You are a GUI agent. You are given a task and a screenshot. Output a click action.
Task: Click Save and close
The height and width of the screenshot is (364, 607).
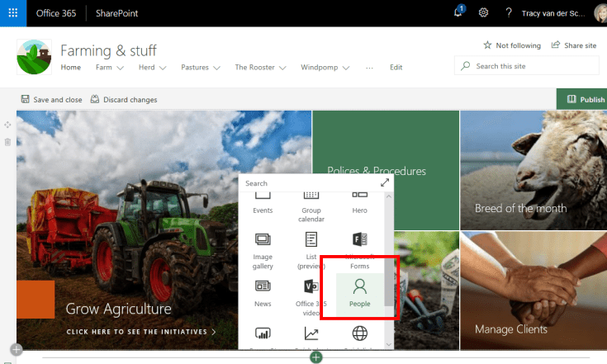click(51, 100)
